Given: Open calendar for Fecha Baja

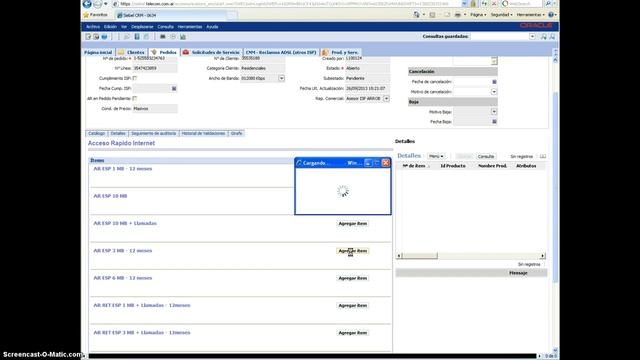Looking at the screenshot, I should coord(494,122).
